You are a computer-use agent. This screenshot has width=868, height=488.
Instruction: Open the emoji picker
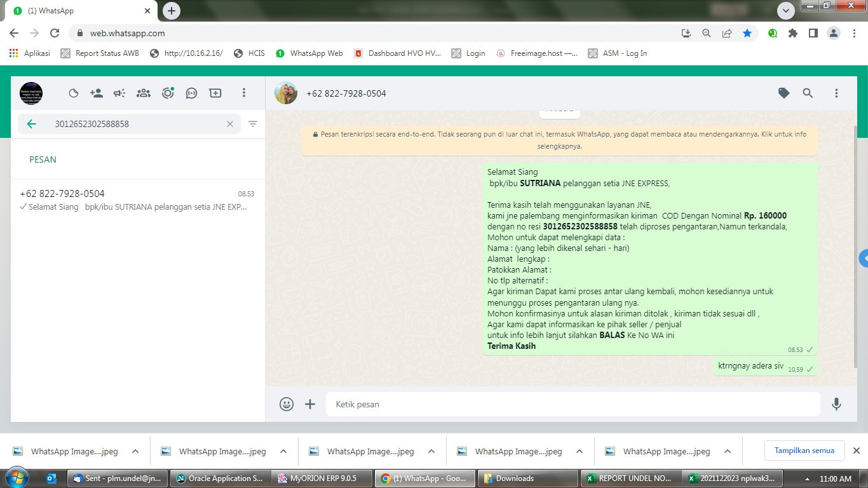pyautogui.click(x=287, y=404)
